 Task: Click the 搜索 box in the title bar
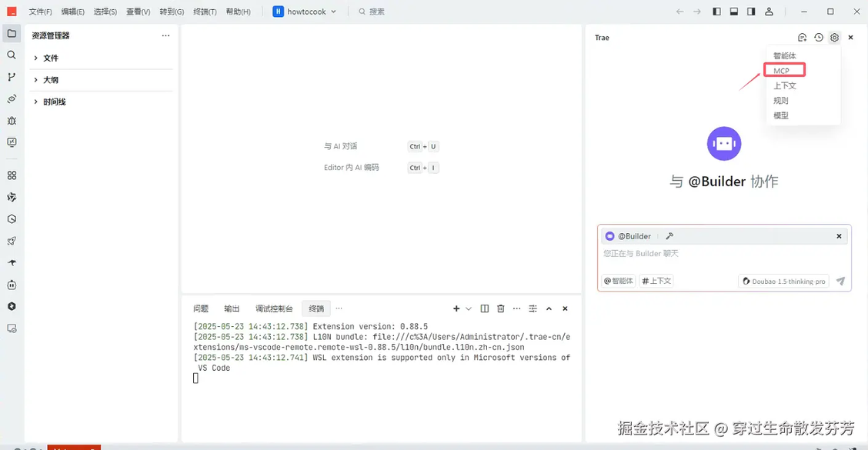[371, 12]
